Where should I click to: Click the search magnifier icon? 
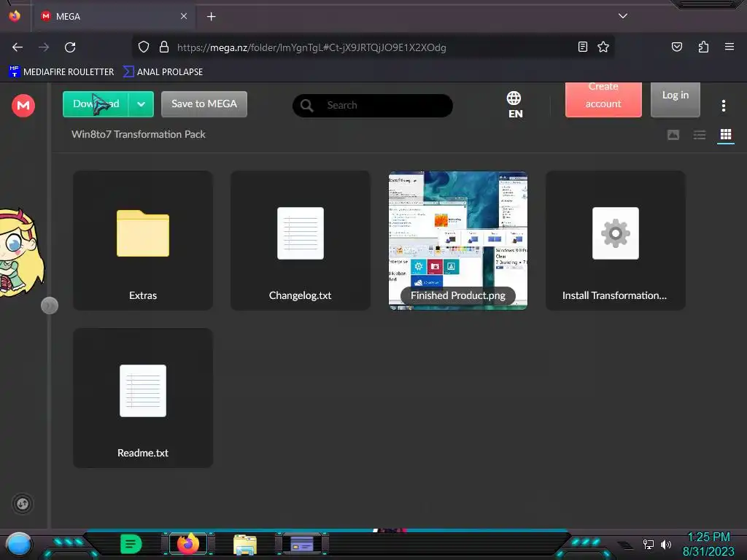pos(307,105)
